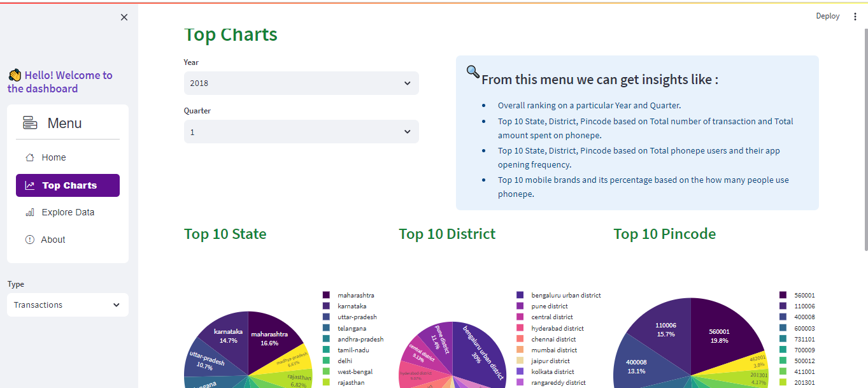
Task: Select the About menu entry
Action: pyautogui.click(x=53, y=239)
